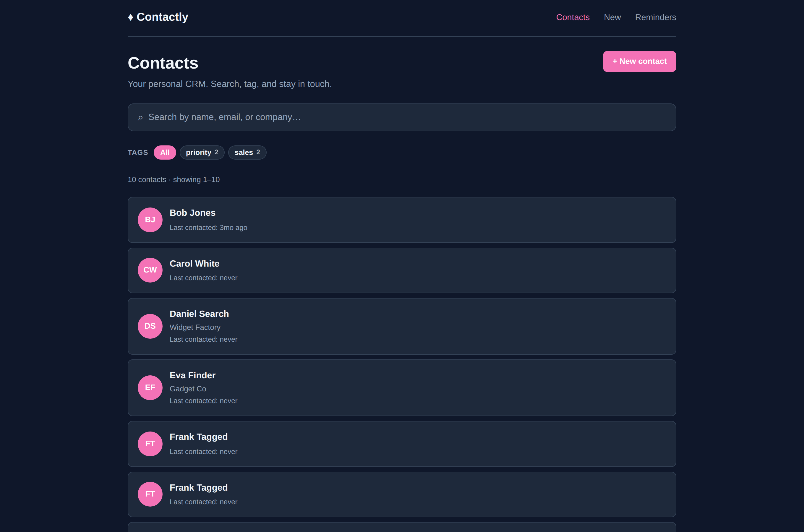Click the Contactly diamond logo icon

(x=131, y=17)
